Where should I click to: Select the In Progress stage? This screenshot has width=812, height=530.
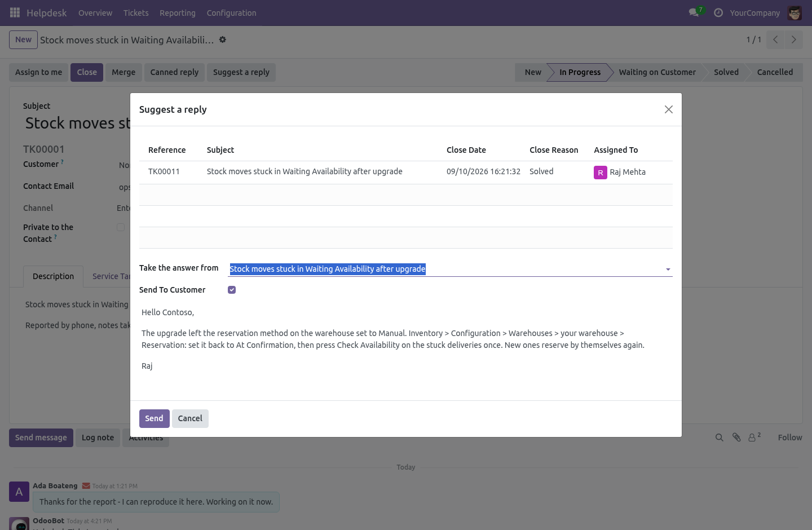580,72
